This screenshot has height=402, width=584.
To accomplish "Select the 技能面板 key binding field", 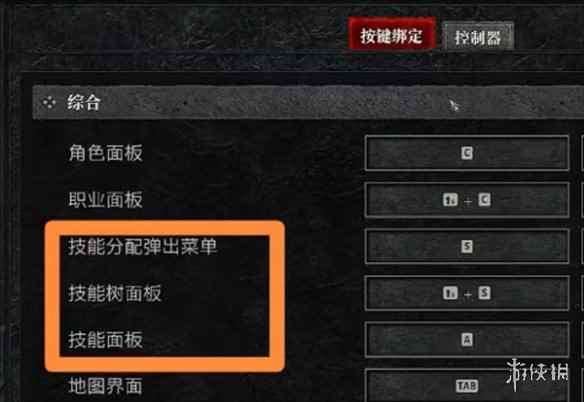I will [467, 339].
